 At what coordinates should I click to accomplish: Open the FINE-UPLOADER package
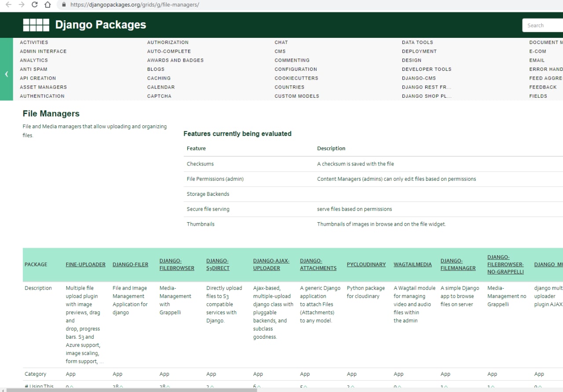[86, 264]
